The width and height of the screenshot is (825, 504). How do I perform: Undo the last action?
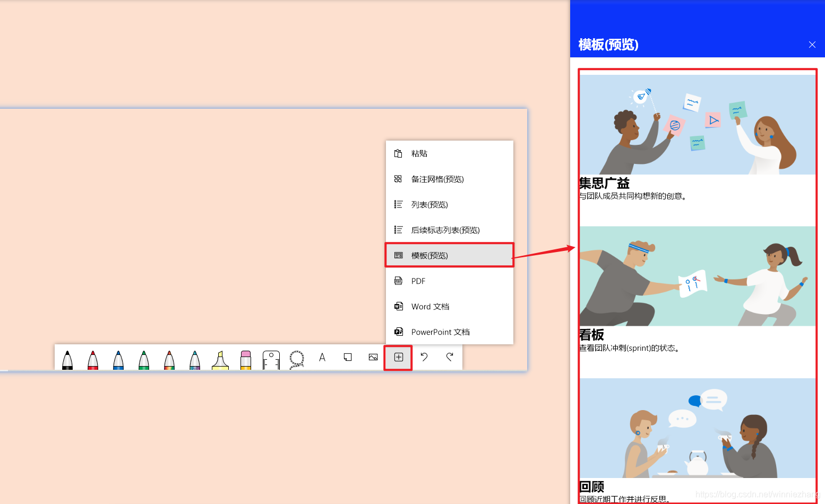[424, 357]
